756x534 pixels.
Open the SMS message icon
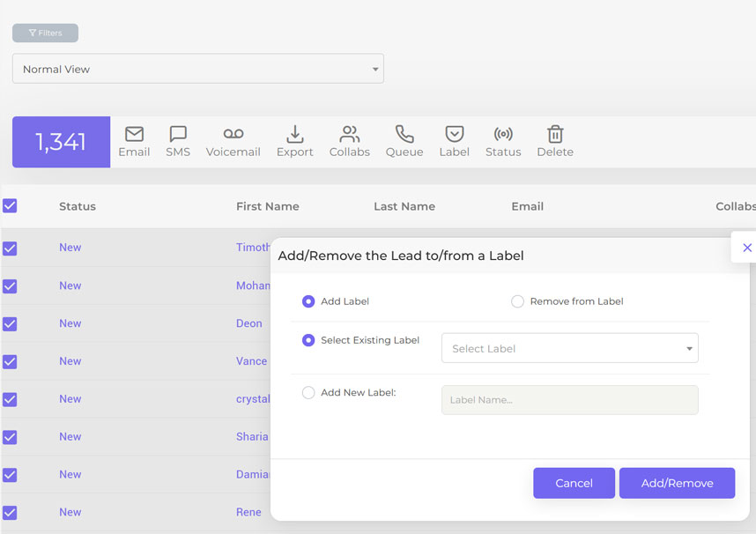click(178, 134)
